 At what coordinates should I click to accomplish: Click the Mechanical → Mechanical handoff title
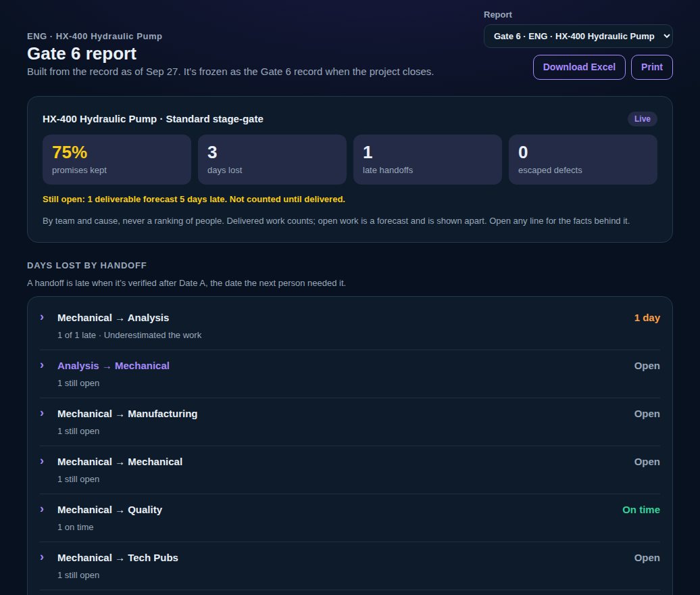[x=120, y=462]
